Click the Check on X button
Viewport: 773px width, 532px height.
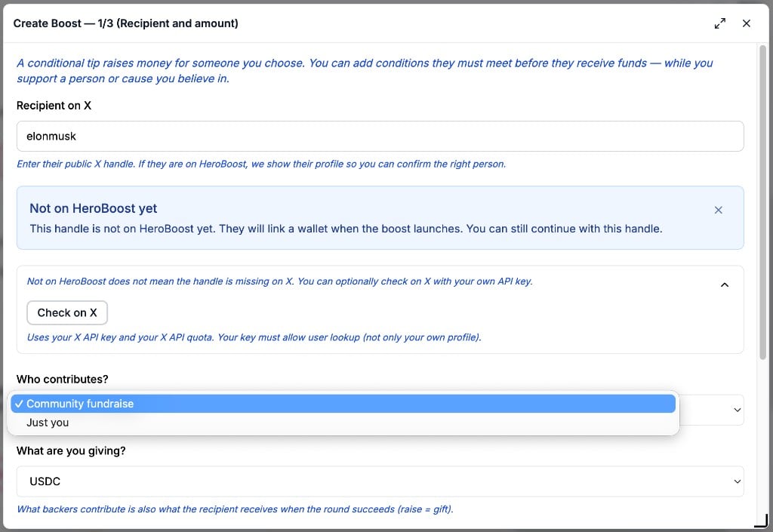[x=67, y=313]
